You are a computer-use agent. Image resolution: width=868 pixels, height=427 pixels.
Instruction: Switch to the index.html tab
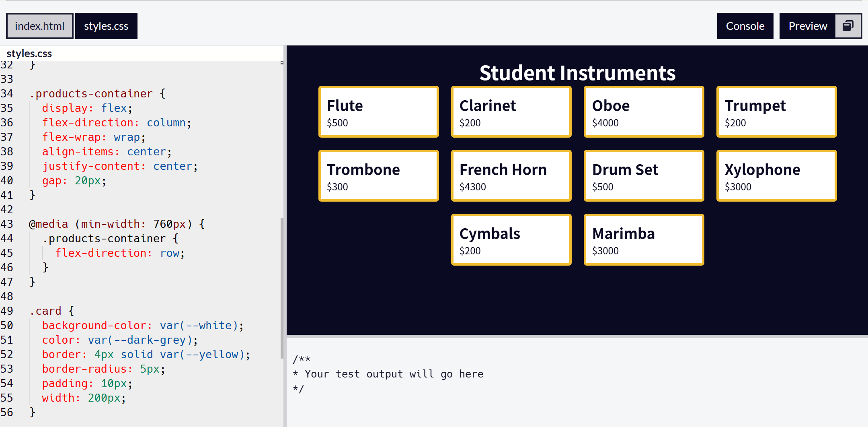(x=39, y=26)
